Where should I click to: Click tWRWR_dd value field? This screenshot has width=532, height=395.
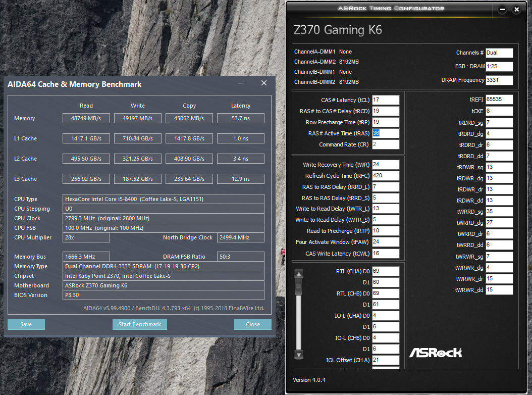pos(499,290)
